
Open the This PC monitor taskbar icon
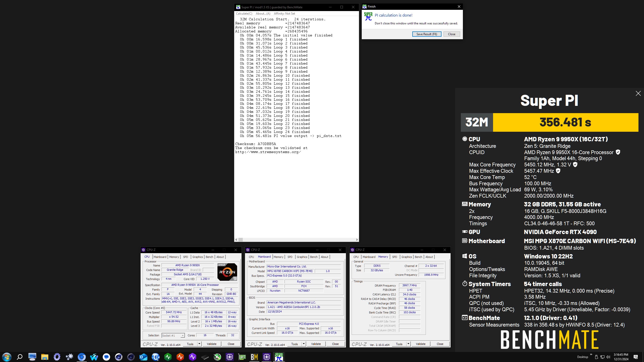click(x=32, y=357)
